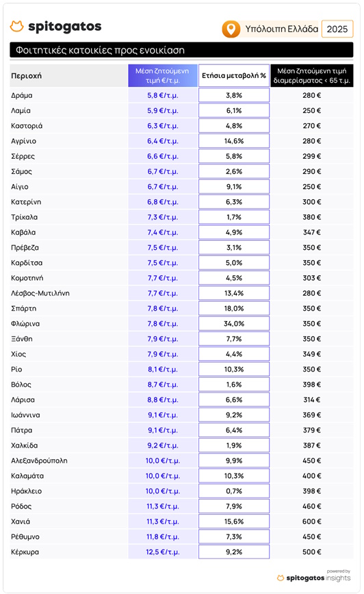
Task: Click the Μέση Ζητούμενη τιμή διαμερίσματος header
Action: [x=312, y=76]
